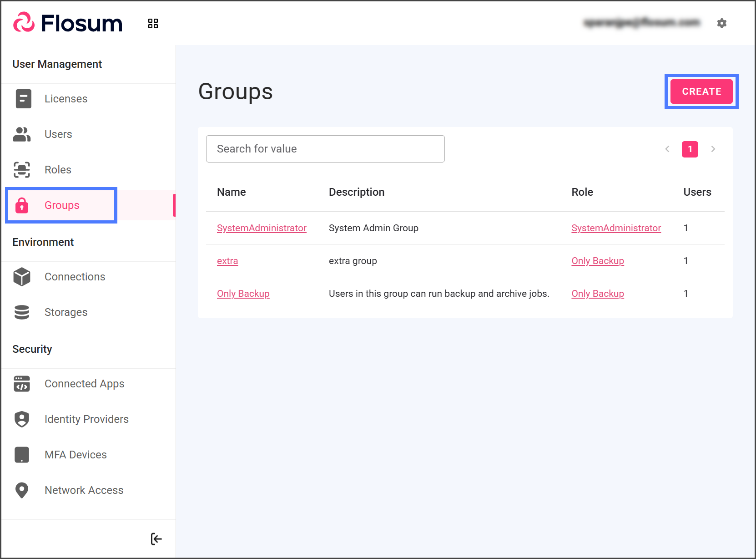
Task: Open SystemAdministrator role link
Action: click(x=616, y=228)
